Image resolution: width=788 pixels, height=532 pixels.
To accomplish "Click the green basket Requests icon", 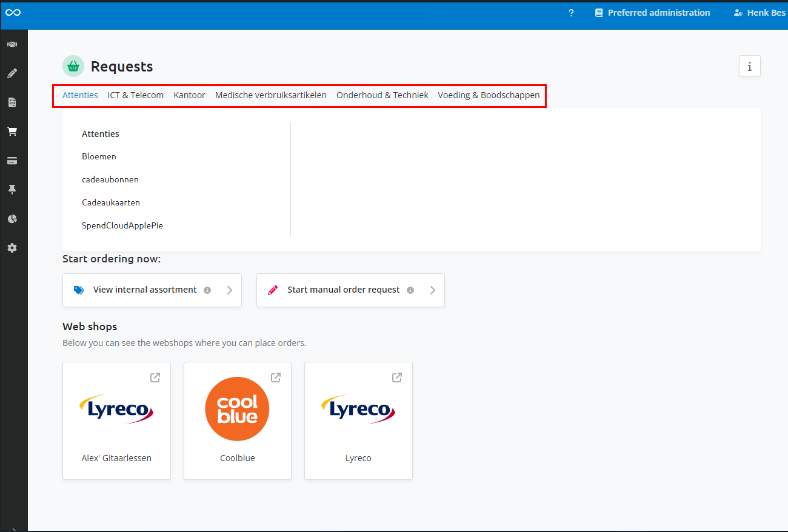I will 73,66.
